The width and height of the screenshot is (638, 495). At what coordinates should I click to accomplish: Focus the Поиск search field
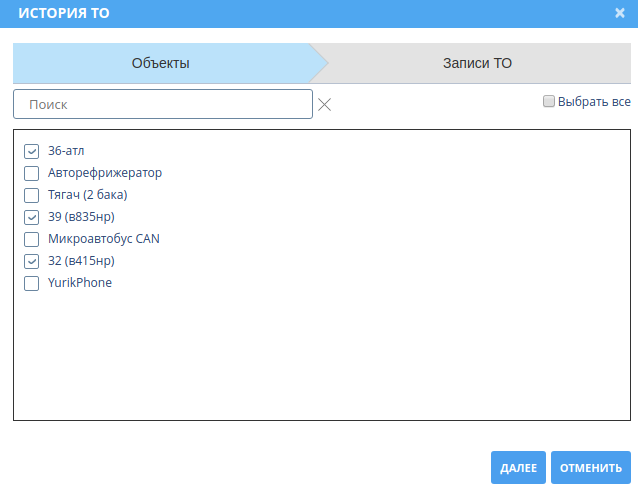(x=163, y=104)
